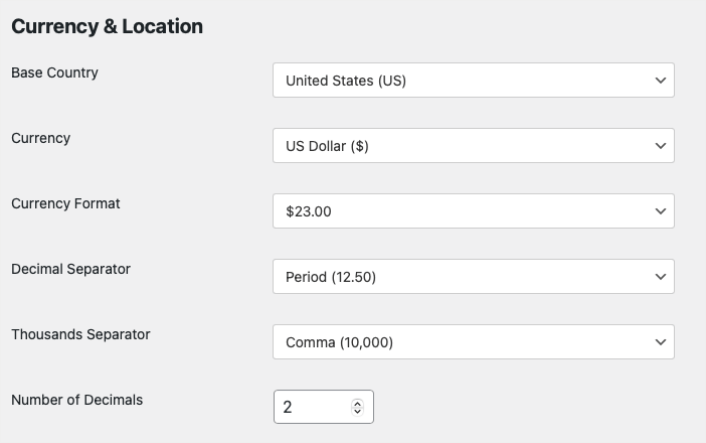Click the Thousands Separator label
The image size is (706, 443).
click(x=80, y=334)
